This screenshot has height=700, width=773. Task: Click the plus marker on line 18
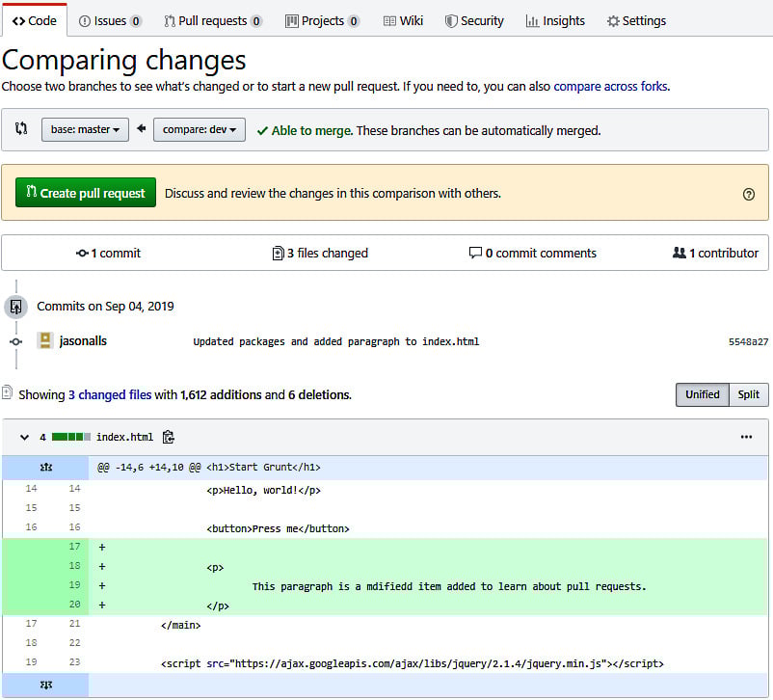click(x=102, y=567)
